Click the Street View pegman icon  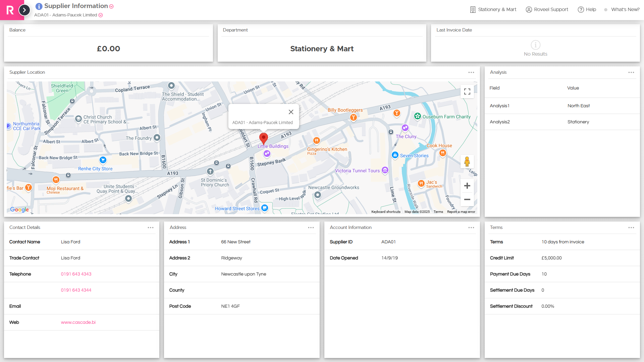(467, 162)
